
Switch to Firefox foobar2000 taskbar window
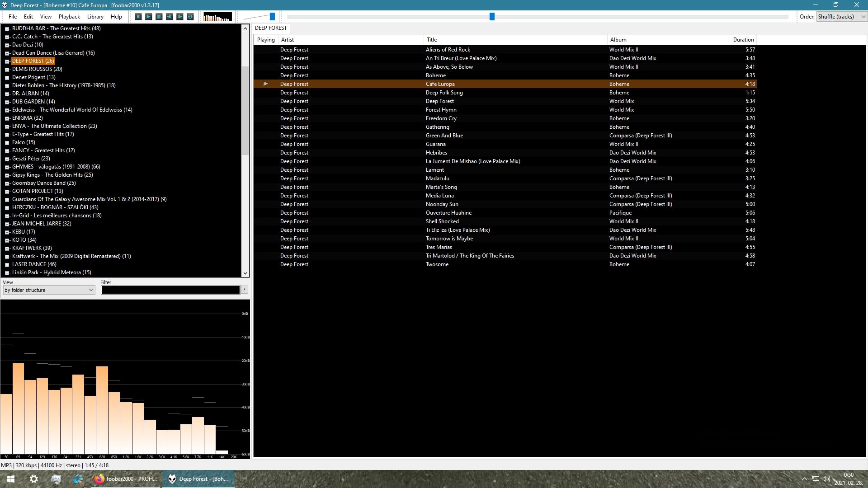126,479
